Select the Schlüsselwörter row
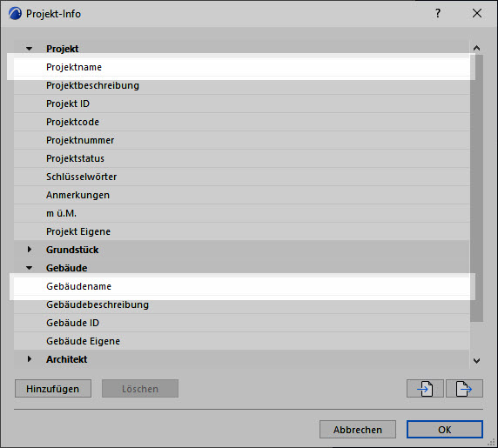This screenshot has width=498, height=448. (242, 177)
